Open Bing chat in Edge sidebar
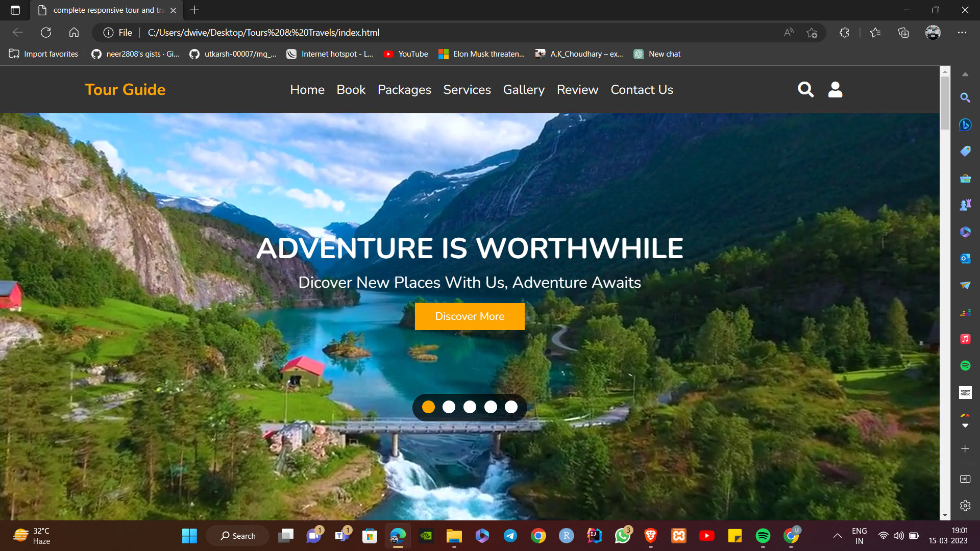 click(x=965, y=124)
